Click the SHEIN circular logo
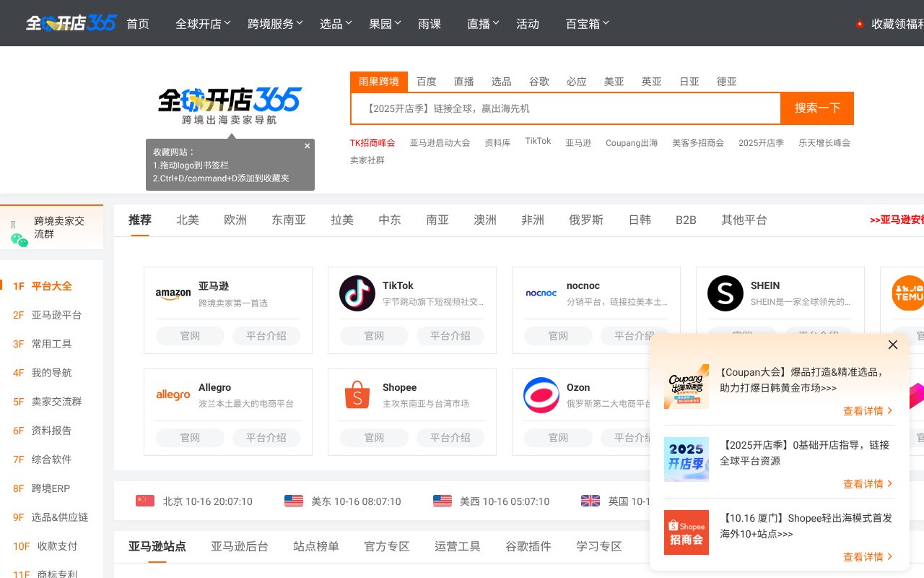The width and height of the screenshot is (924, 578). 725,293
